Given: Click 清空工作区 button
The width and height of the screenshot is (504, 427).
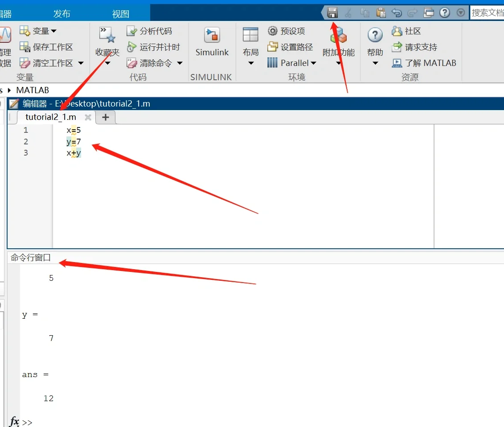Looking at the screenshot, I should 46,63.
